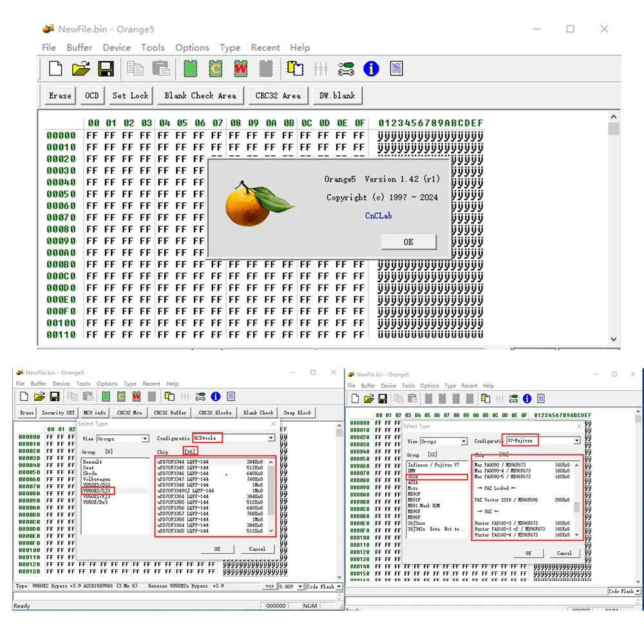This screenshot has width=644, height=644.
Task: Click hex view scrollbar down arrow, top window
Action: point(614,339)
